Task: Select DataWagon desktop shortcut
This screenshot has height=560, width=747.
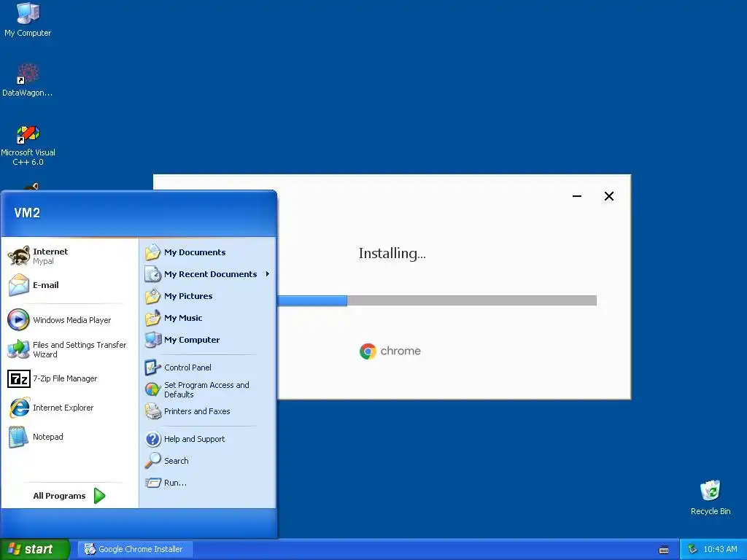Action: (x=28, y=80)
